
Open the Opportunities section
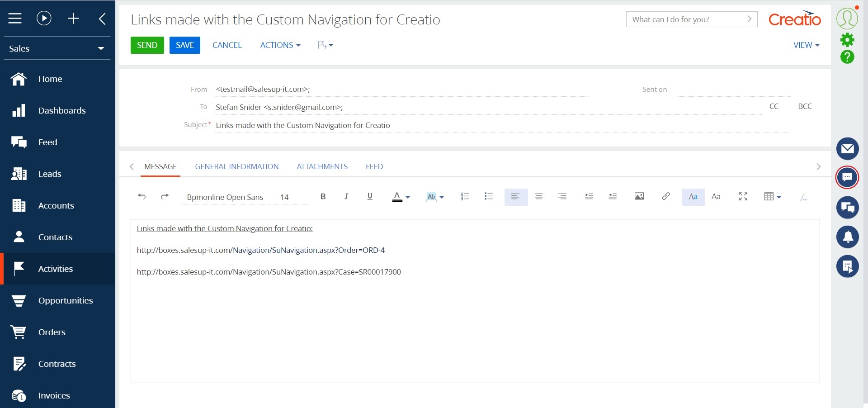tap(57, 300)
